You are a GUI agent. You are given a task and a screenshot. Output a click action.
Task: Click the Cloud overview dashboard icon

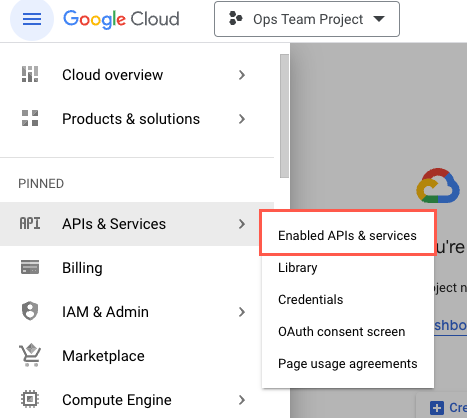(30, 74)
